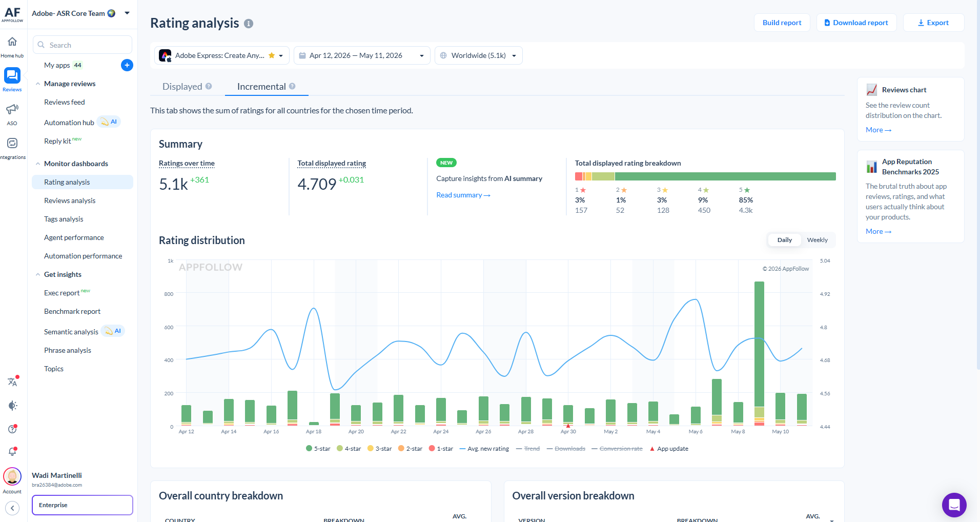Click the globe icon beside team name
980x522 pixels.
[111, 13]
